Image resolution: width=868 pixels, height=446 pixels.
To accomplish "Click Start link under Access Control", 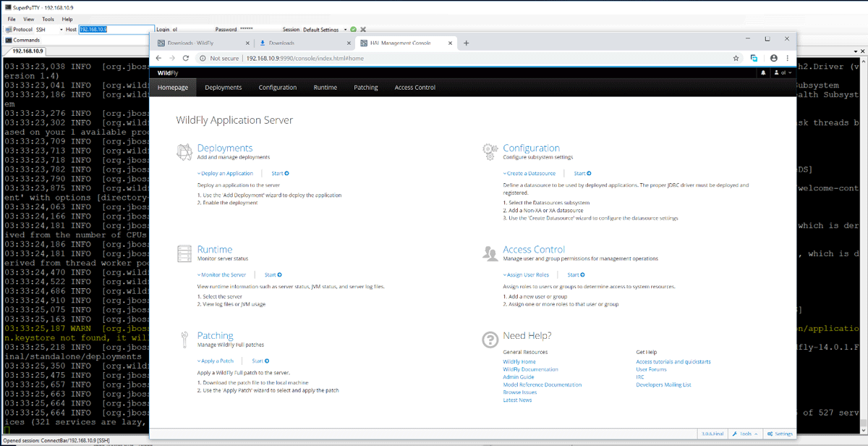I will click(x=576, y=275).
